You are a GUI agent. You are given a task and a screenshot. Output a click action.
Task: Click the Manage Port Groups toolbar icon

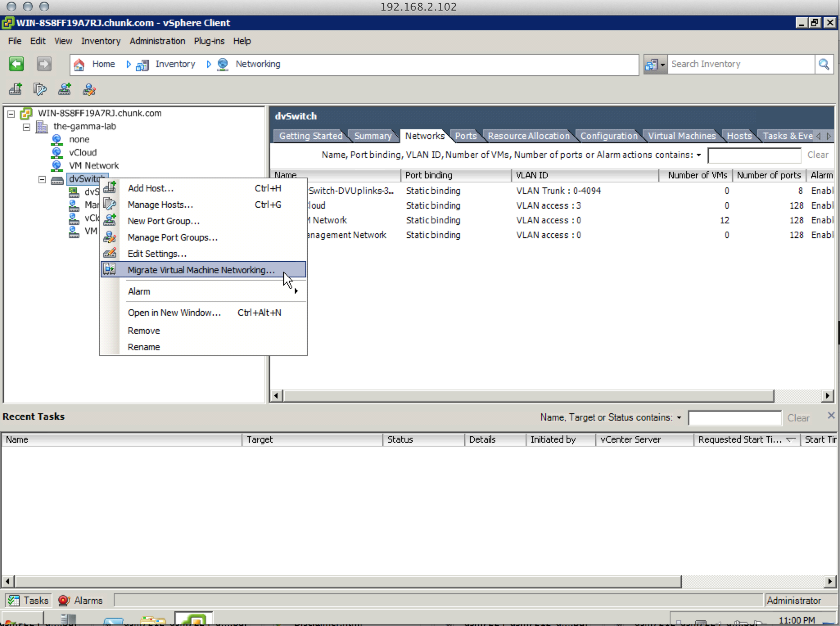89,89
